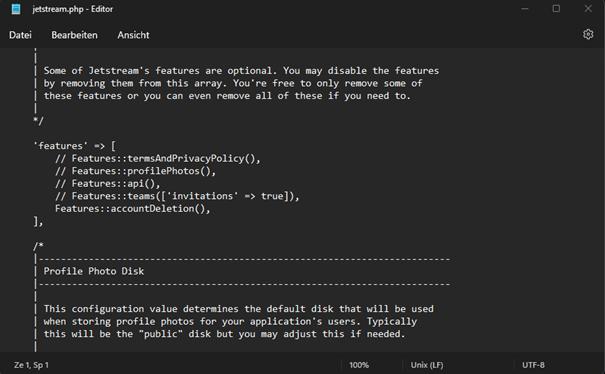
Task: Click the jetstream.php - Editor window title
Action: 73,9
